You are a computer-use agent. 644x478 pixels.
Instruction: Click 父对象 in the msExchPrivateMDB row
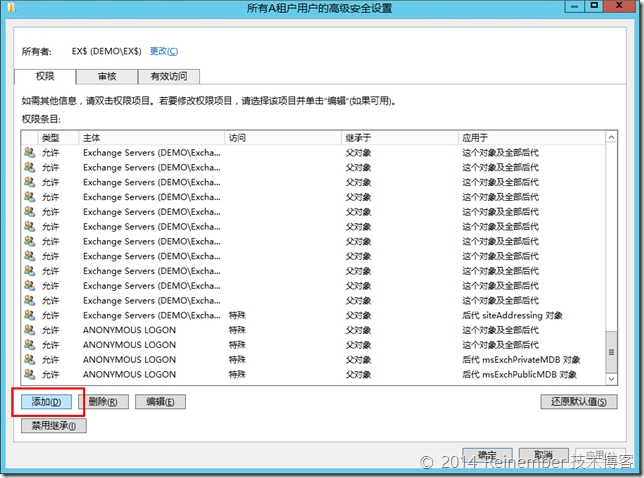coord(358,360)
